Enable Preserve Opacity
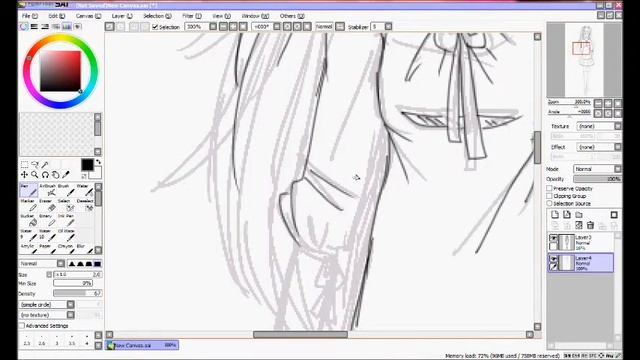This screenshot has width=640, height=360. click(549, 189)
